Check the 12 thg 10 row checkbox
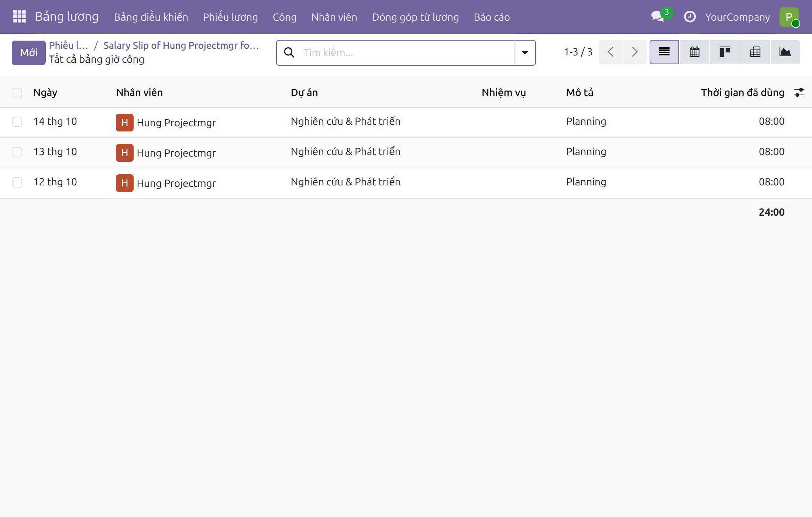 [17, 182]
